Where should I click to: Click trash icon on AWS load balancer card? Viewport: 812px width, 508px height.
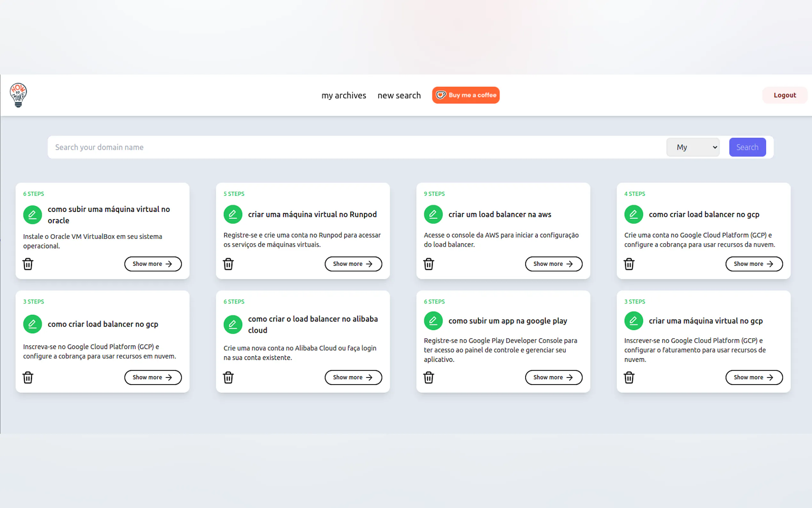tap(429, 264)
